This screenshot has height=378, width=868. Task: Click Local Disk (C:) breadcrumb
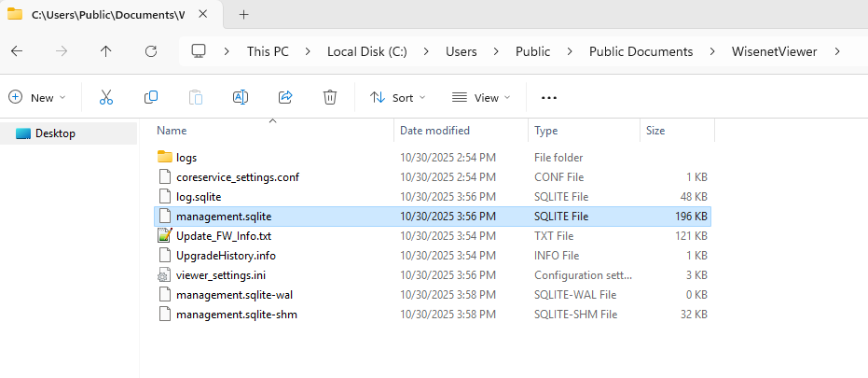tap(367, 51)
